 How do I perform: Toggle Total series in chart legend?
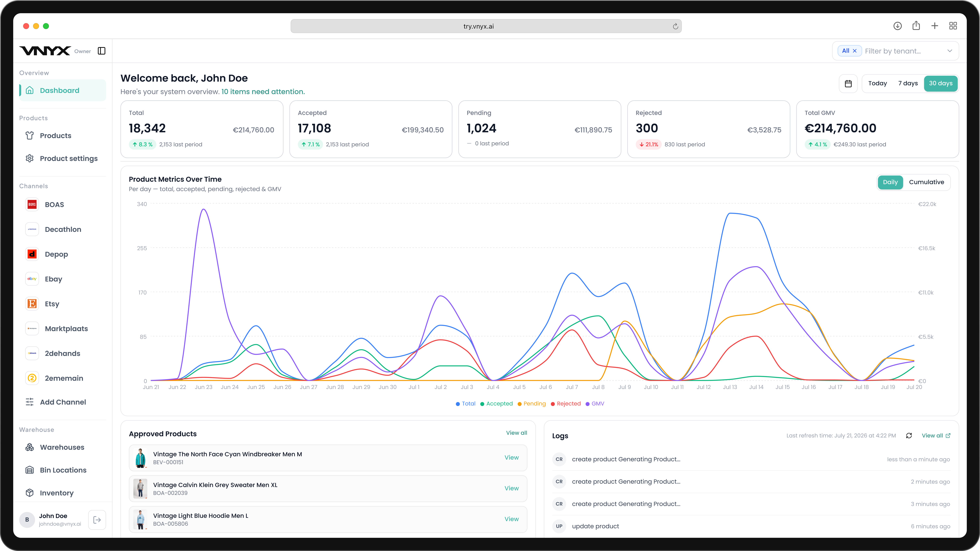(x=466, y=404)
